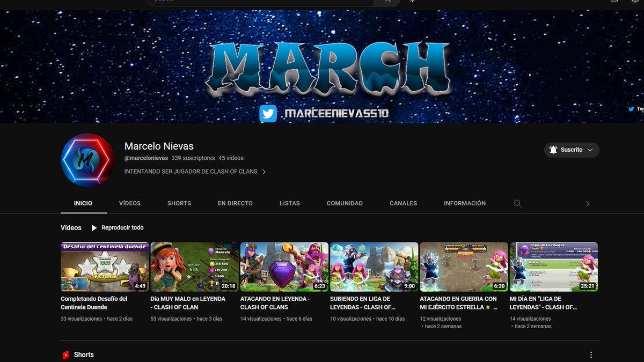Screen dimensions: 644x362
Task: Click the 53 visualizaciones hace 3 días text
Action: (186, 319)
